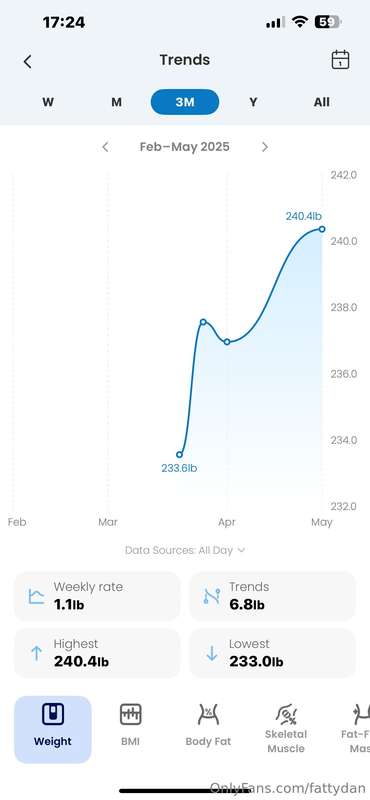
Task: Open the calendar date picker icon
Action: click(x=340, y=60)
